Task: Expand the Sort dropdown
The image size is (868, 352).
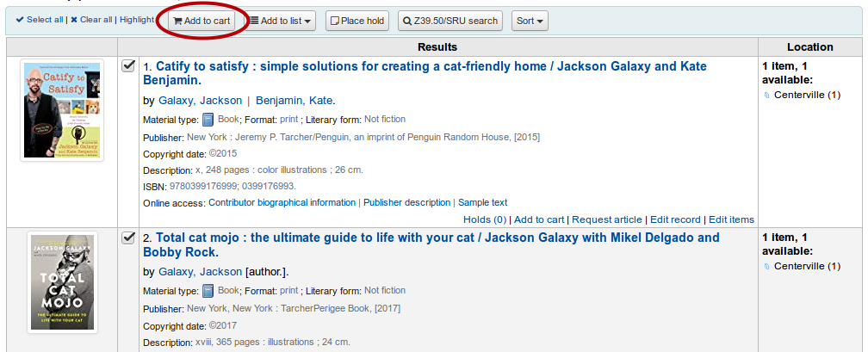Action: [530, 21]
